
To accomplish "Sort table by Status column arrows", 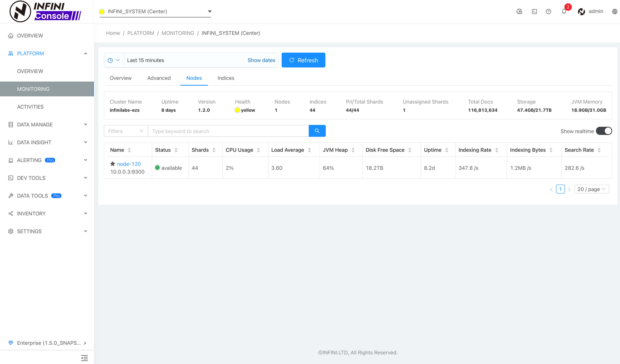I will pos(176,150).
